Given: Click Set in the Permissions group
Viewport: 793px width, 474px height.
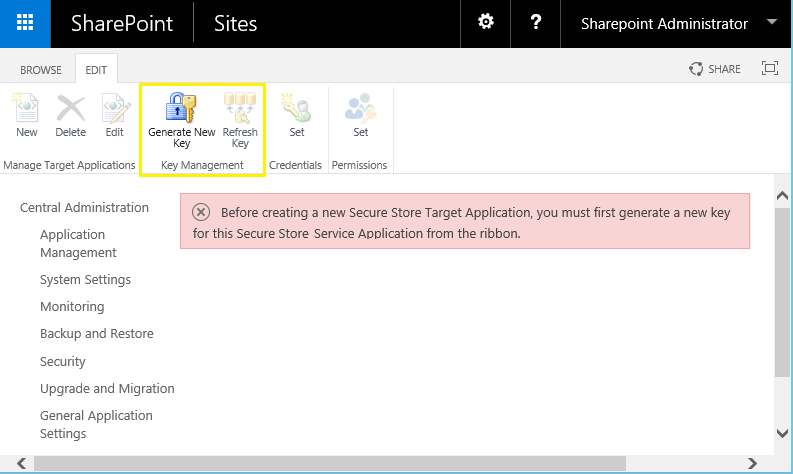Looking at the screenshot, I should tap(361, 115).
